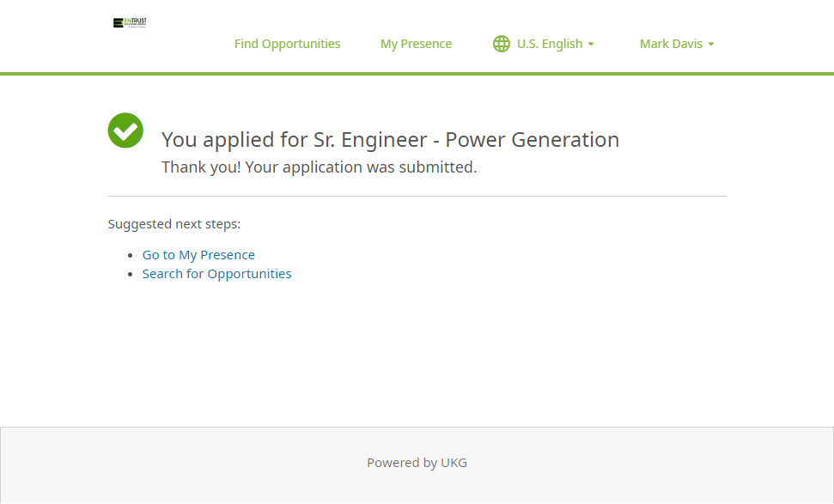Viewport: 834px width, 504px height.
Task: Click the Entrust company logo
Action: click(x=130, y=22)
